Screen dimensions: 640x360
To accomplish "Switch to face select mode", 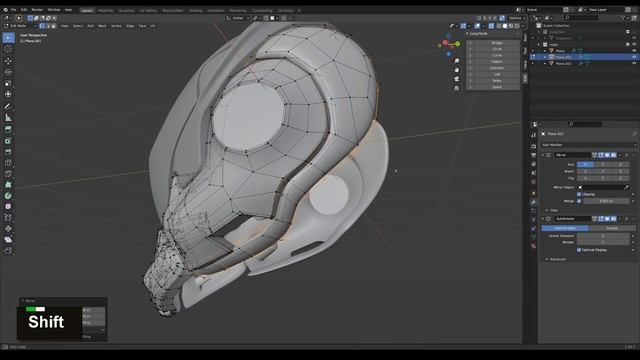I will coord(53,26).
